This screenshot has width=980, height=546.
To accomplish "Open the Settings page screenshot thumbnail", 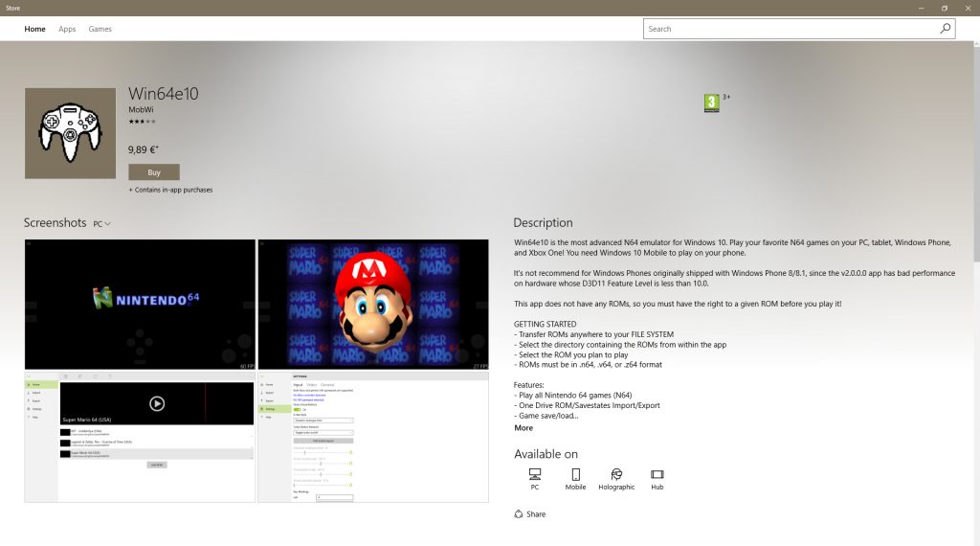I will (373, 437).
